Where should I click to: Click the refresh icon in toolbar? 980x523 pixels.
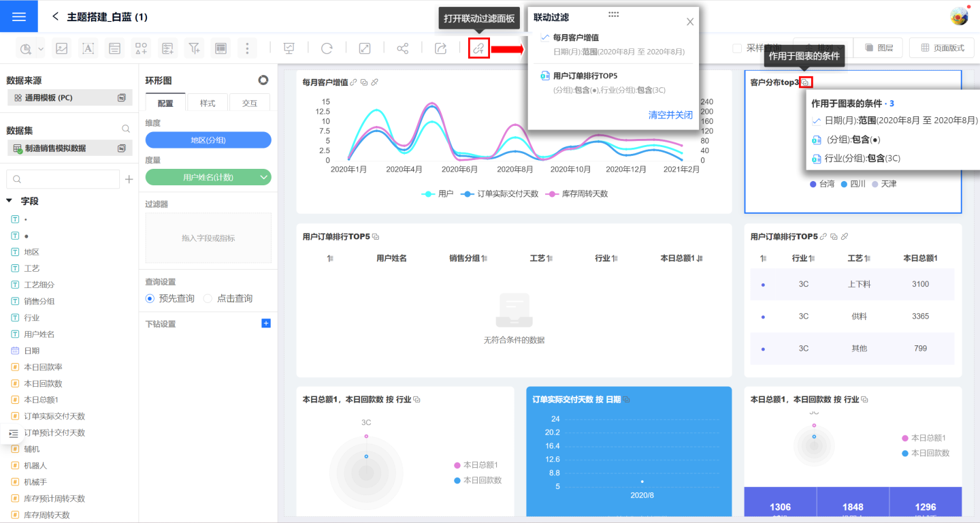(x=327, y=48)
